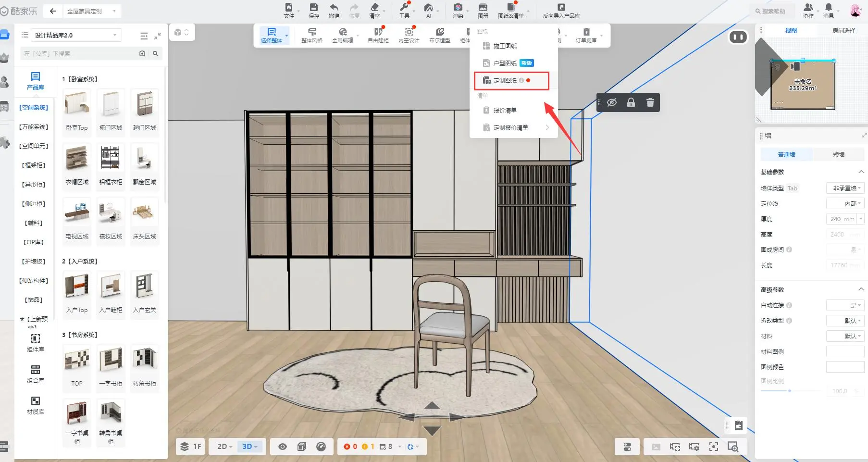The height and width of the screenshot is (462, 868).
Task: Open the 组件库 component library
Action: click(x=36, y=343)
